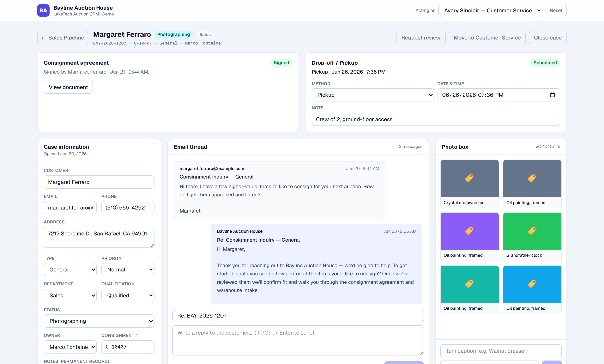Click Request review

pyautogui.click(x=421, y=38)
